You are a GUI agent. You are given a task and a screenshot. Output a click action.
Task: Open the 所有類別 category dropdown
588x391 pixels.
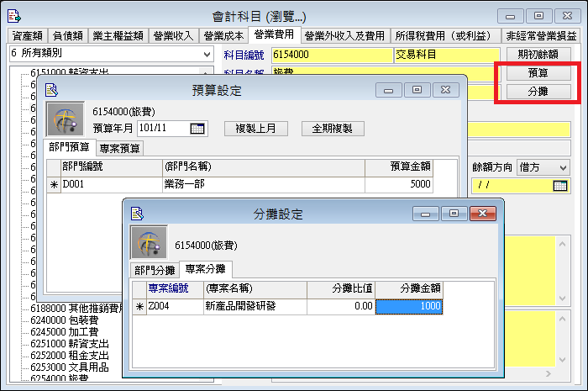click(x=207, y=54)
